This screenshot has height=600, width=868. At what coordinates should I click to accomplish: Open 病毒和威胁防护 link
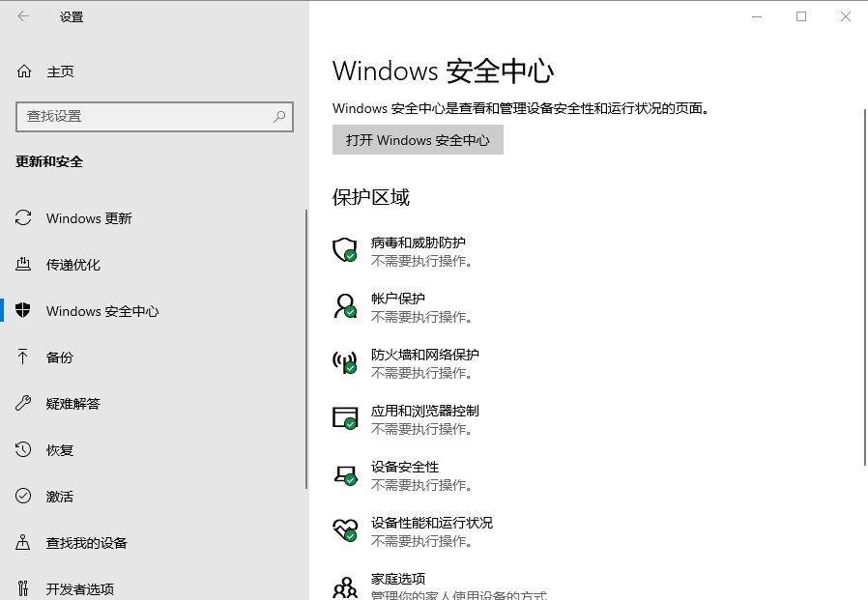[x=418, y=243]
